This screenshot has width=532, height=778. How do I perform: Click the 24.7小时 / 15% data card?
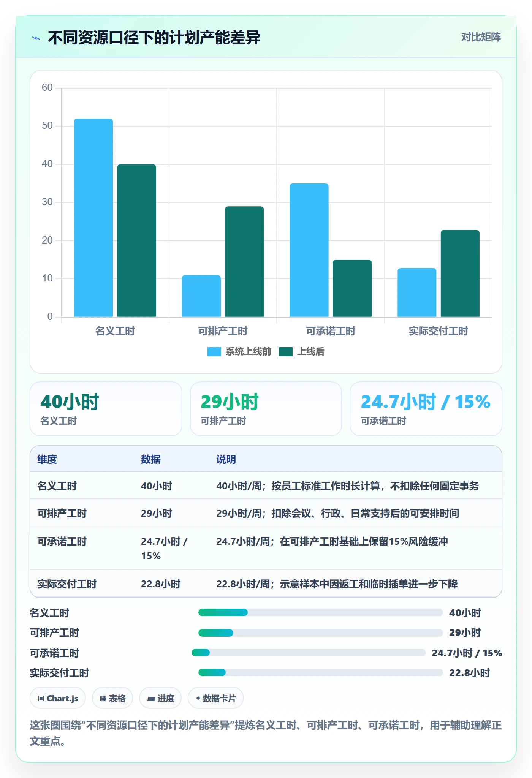click(426, 409)
